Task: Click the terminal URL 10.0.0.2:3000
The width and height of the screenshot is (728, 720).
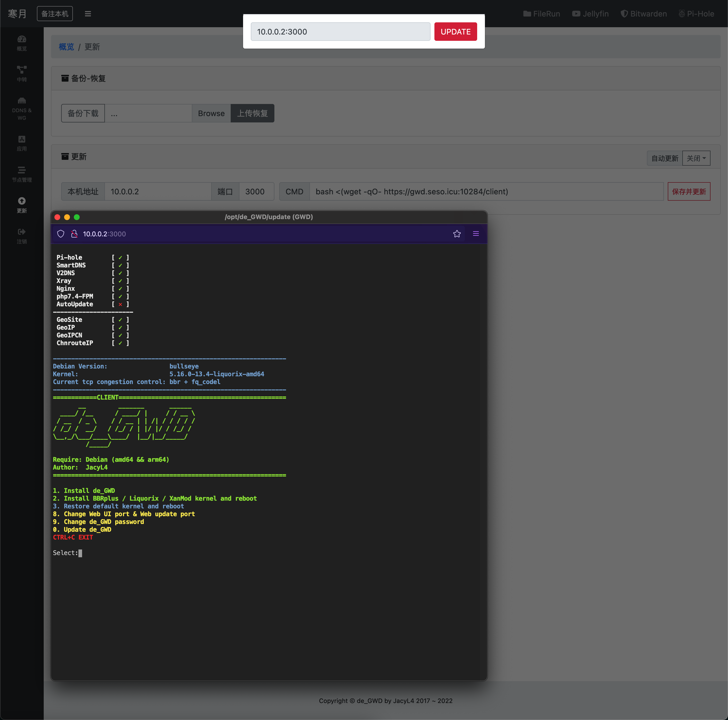Action: coord(104,234)
